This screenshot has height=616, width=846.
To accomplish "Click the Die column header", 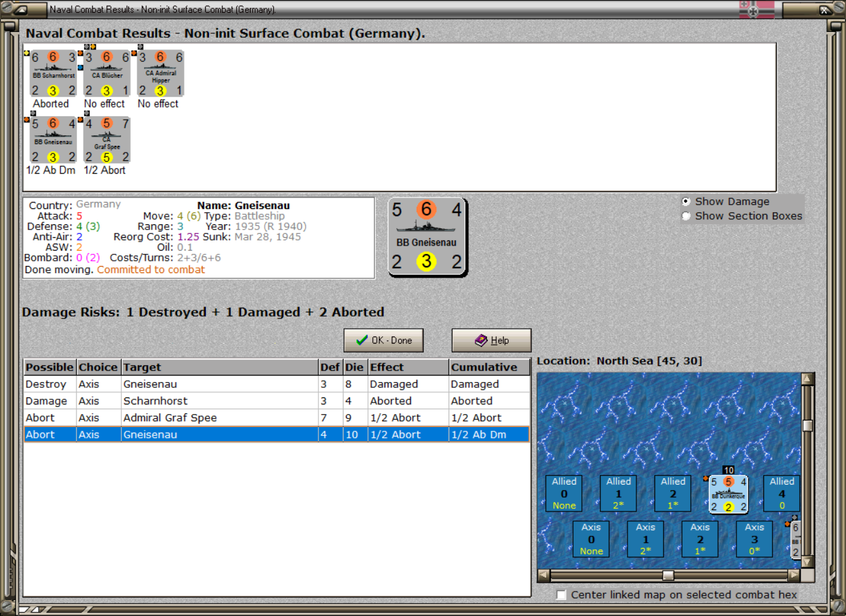I will [355, 367].
